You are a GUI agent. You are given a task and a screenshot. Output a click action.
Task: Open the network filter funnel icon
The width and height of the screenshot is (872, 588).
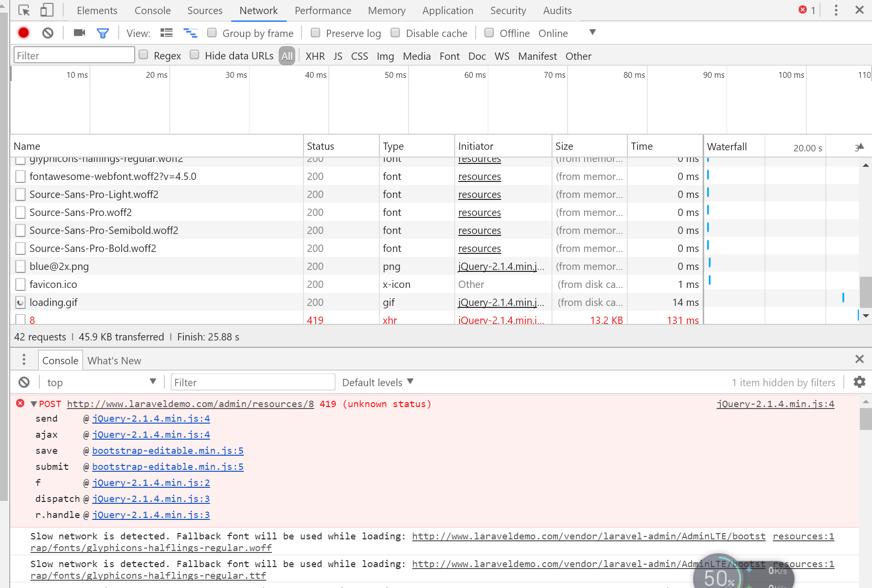click(x=103, y=33)
